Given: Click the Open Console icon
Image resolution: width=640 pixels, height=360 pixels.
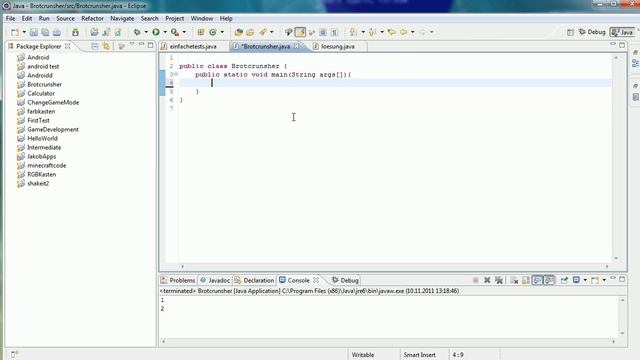Looking at the screenshot, I should [595, 280].
